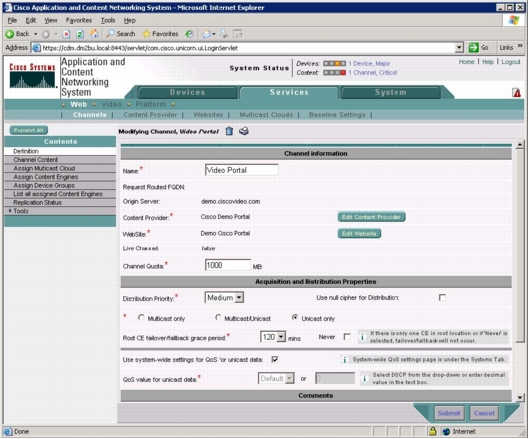Click the security lock icon in status bar
This screenshot has width=530, height=439.
tap(432, 431)
